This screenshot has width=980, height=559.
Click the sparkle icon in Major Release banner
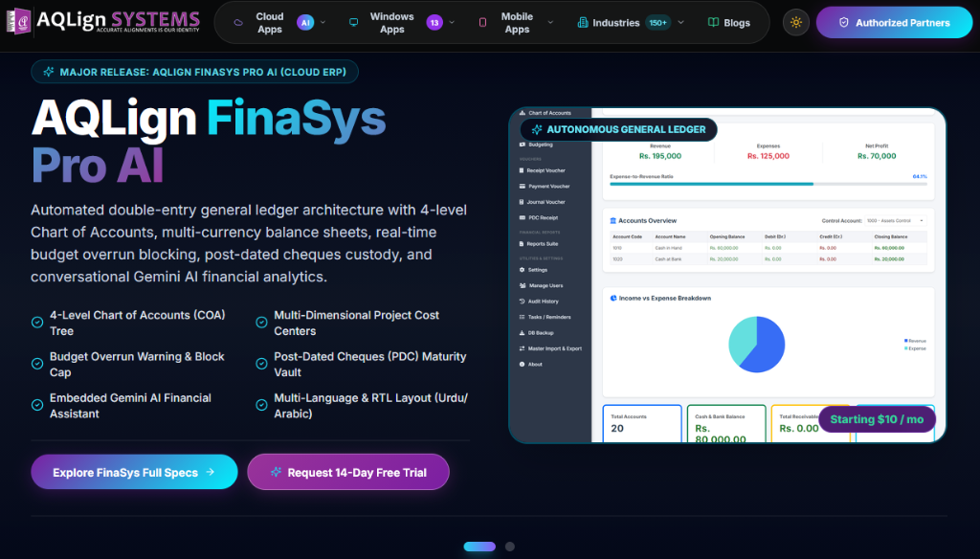click(48, 72)
